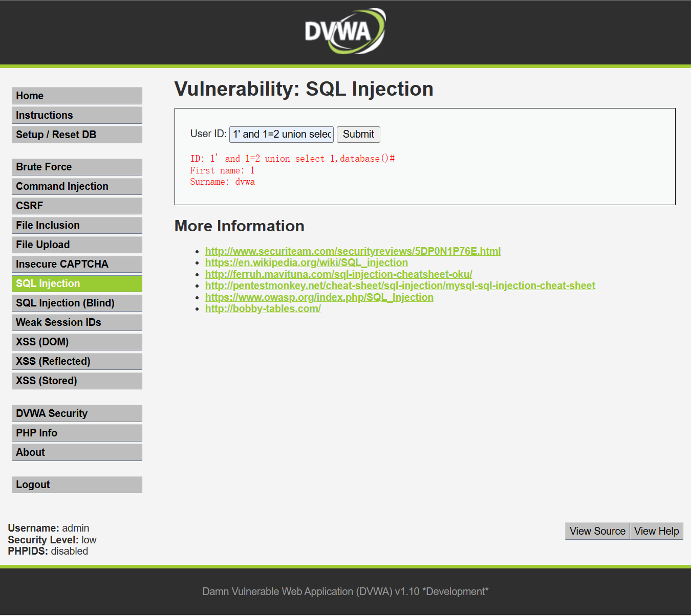Image resolution: width=691 pixels, height=616 pixels.
Task: Open XSS (Reflected) page
Action: pos(77,361)
